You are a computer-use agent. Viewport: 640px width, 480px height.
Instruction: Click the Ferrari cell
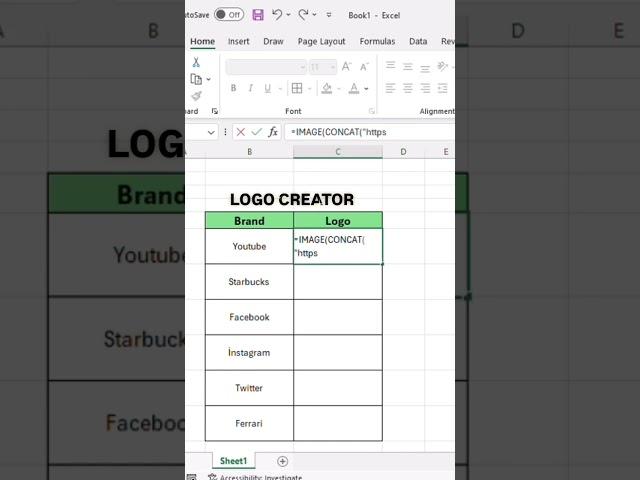point(249,424)
